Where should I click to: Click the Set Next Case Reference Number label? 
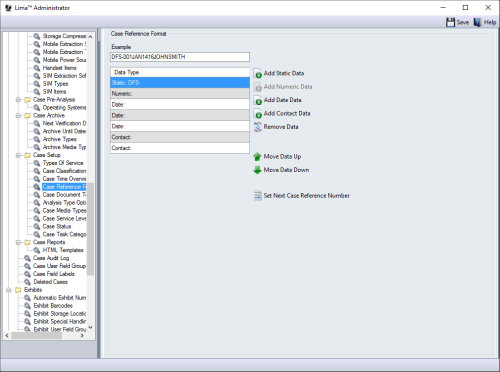pyautogui.click(x=307, y=196)
